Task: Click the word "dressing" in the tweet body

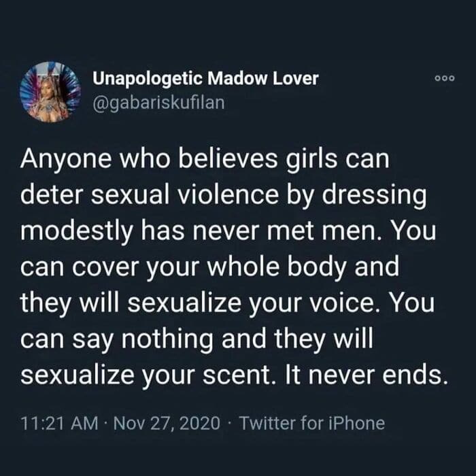Action: click(x=374, y=196)
